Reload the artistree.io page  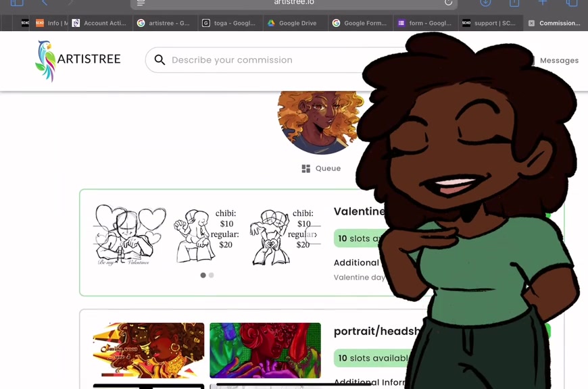(x=448, y=2)
